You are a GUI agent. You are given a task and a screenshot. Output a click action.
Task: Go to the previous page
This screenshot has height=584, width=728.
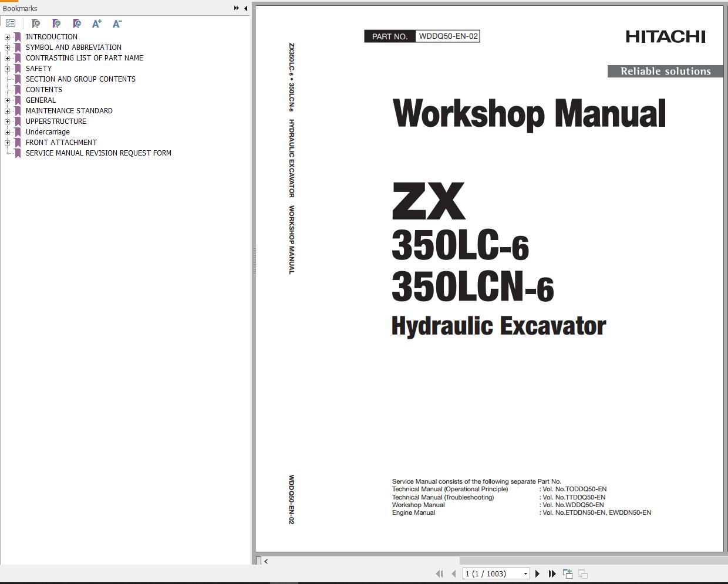tap(453, 573)
